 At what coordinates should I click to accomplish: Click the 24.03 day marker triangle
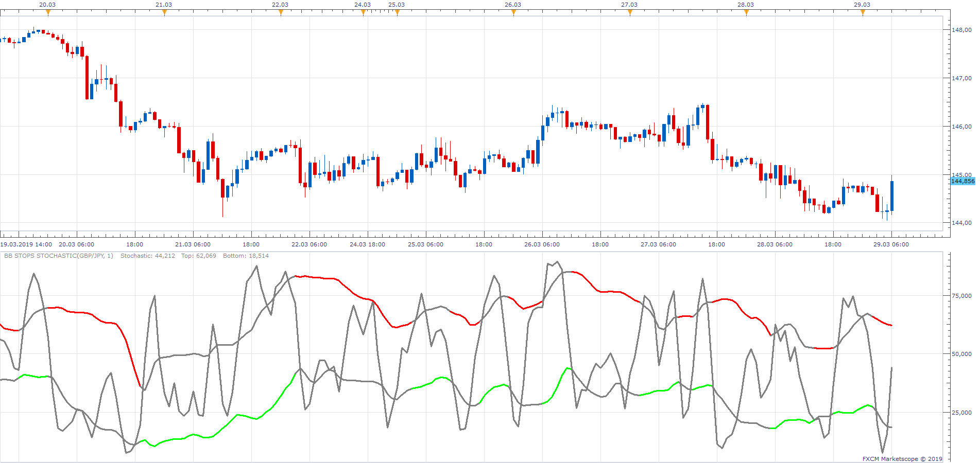(363, 13)
